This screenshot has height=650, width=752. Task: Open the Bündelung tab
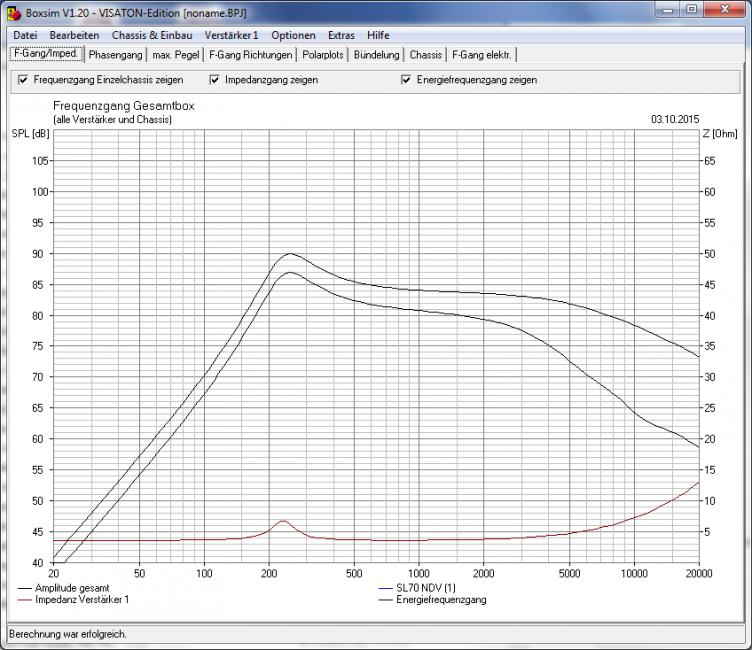(x=377, y=54)
